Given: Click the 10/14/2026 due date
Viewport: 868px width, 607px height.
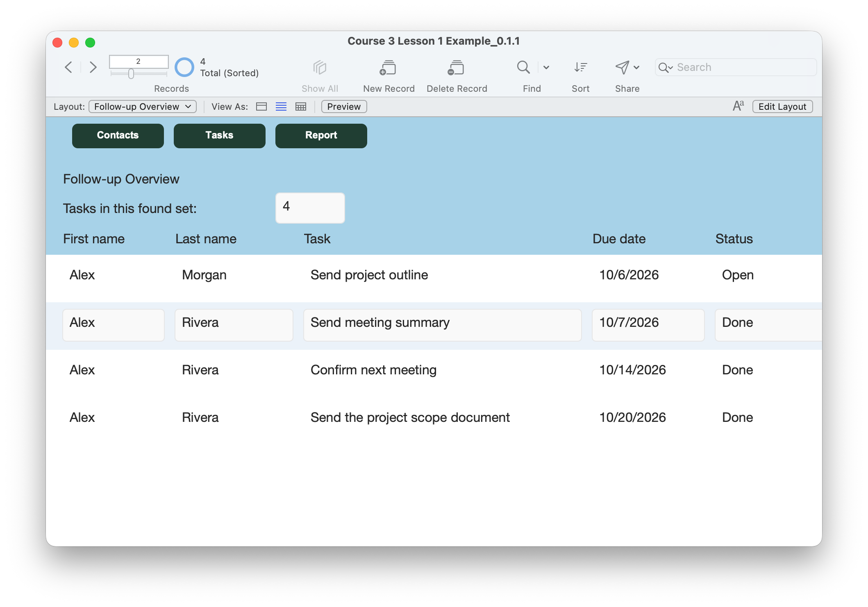Looking at the screenshot, I should 632,370.
